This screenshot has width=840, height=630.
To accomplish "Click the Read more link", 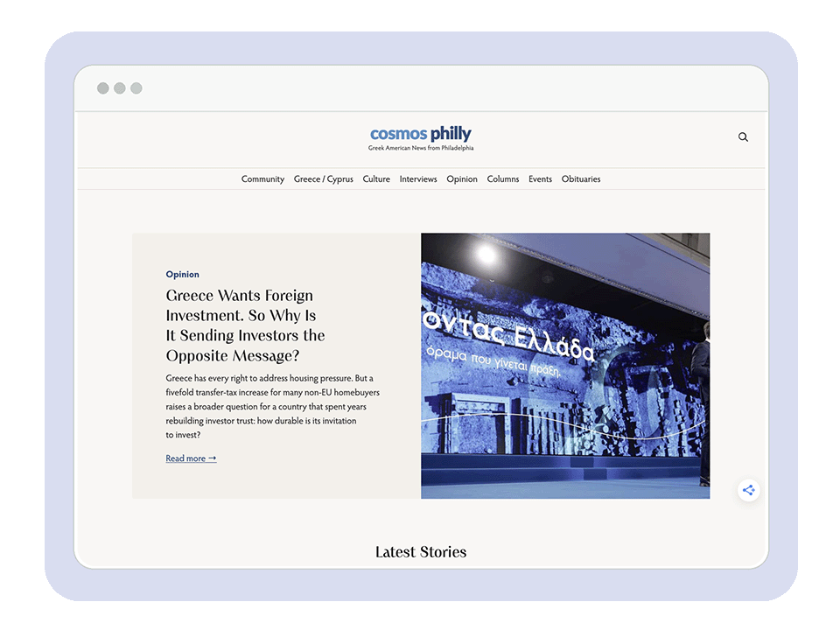I will point(191,458).
